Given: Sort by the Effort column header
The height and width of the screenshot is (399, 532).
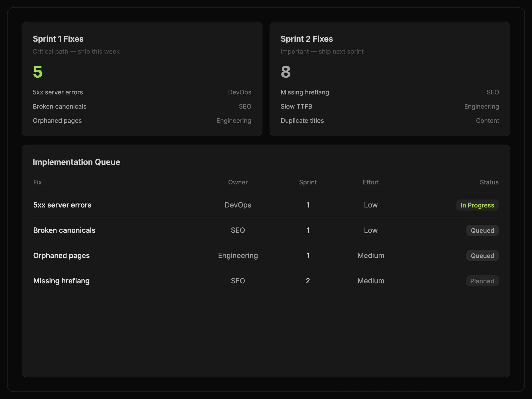Looking at the screenshot, I should [371, 182].
